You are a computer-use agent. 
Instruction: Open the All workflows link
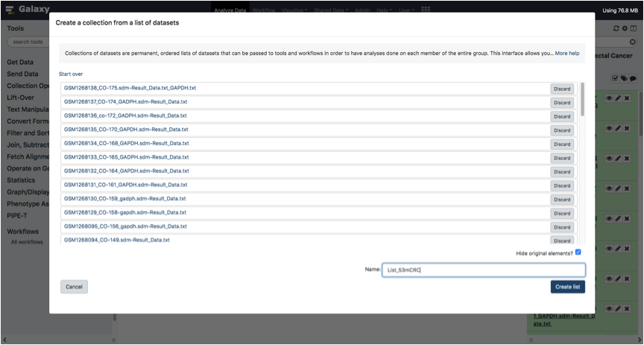[x=27, y=242]
